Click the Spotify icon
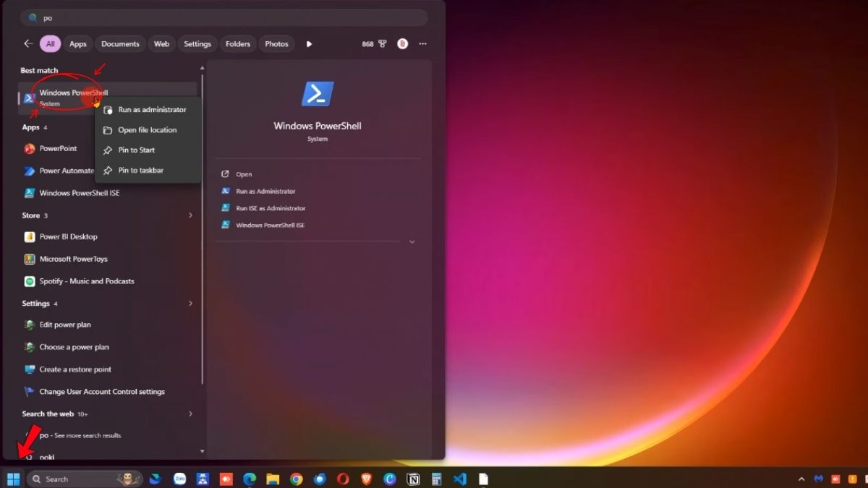 coord(30,281)
